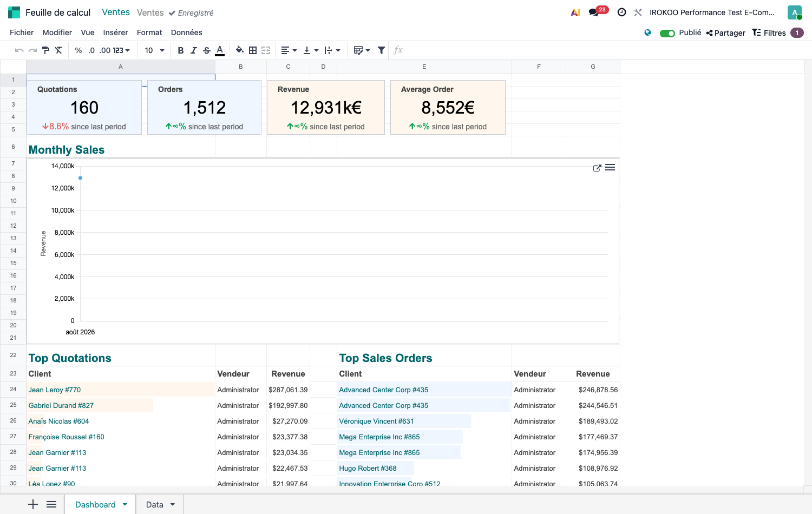Open the Jean Leroy #770 quotation link
Image resolution: width=812 pixels, height=514 pixels.
pos(55,390)
